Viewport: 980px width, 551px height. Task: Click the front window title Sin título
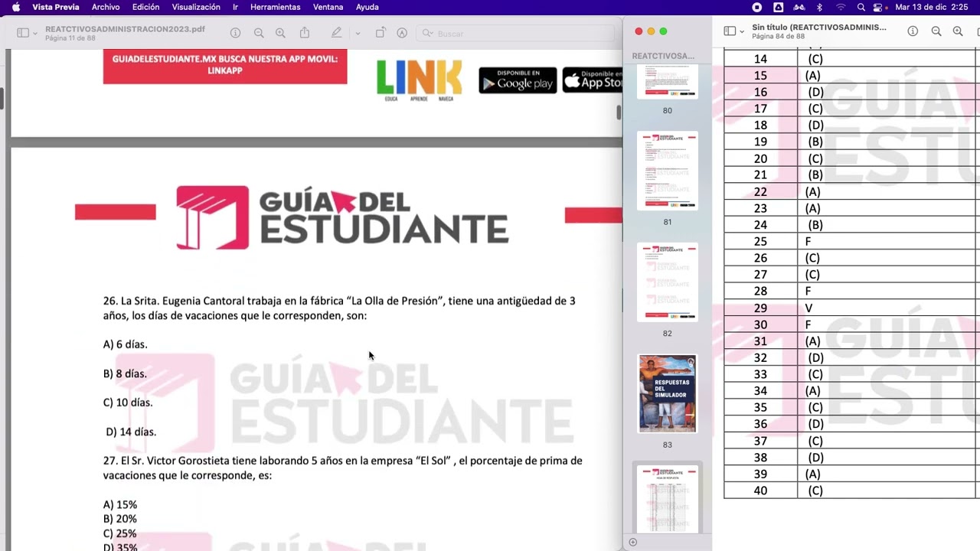coord(818,27)
